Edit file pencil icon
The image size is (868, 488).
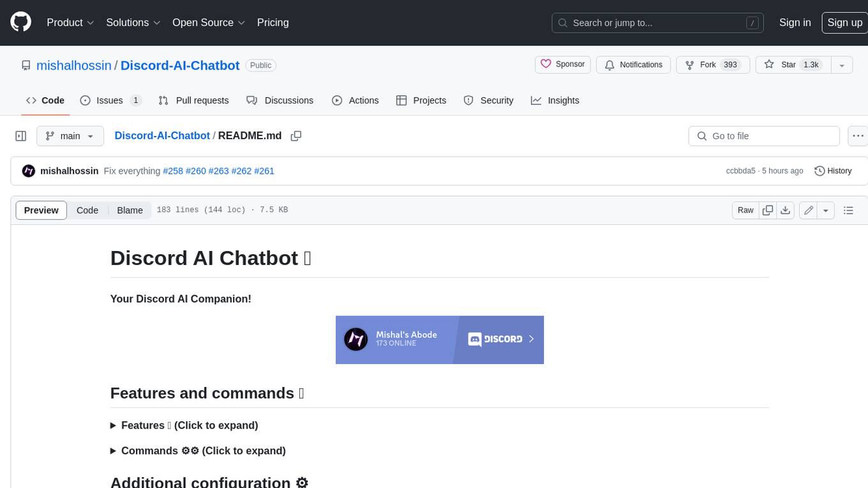tap(809, 210)
